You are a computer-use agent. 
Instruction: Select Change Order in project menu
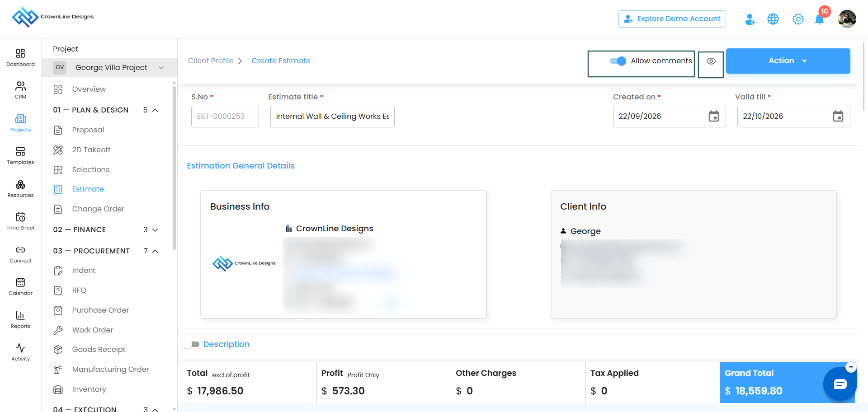[98, 209]
